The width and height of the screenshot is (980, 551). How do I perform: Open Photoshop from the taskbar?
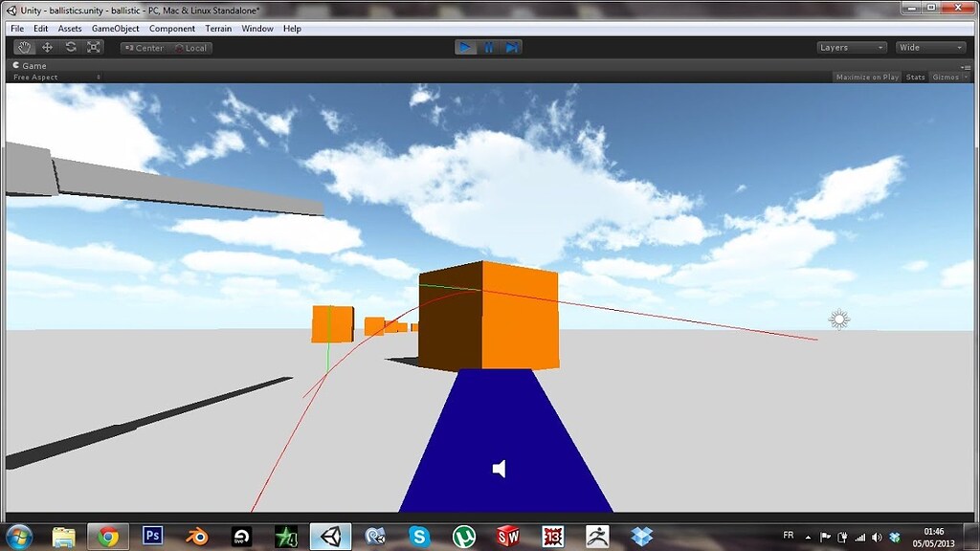point(151,537)
